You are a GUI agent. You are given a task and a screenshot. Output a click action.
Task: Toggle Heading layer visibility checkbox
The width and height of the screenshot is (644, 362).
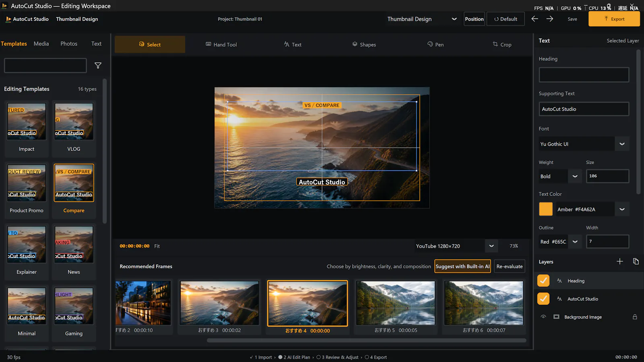543,280
